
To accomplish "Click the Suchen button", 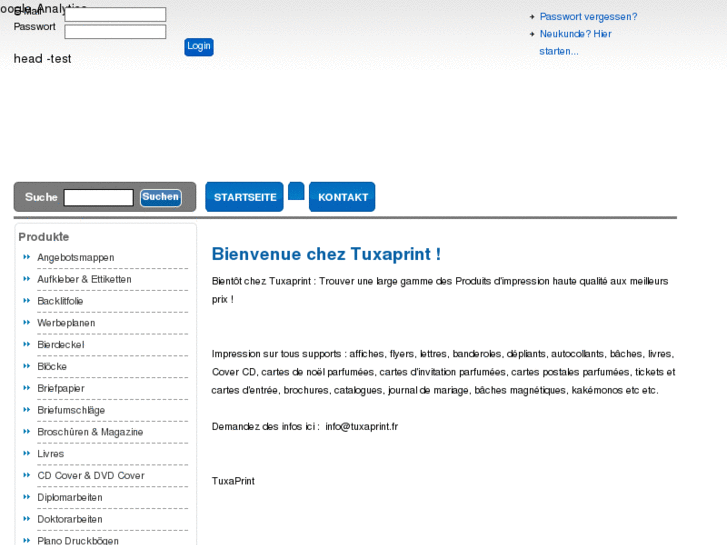I will coord(160,197).
